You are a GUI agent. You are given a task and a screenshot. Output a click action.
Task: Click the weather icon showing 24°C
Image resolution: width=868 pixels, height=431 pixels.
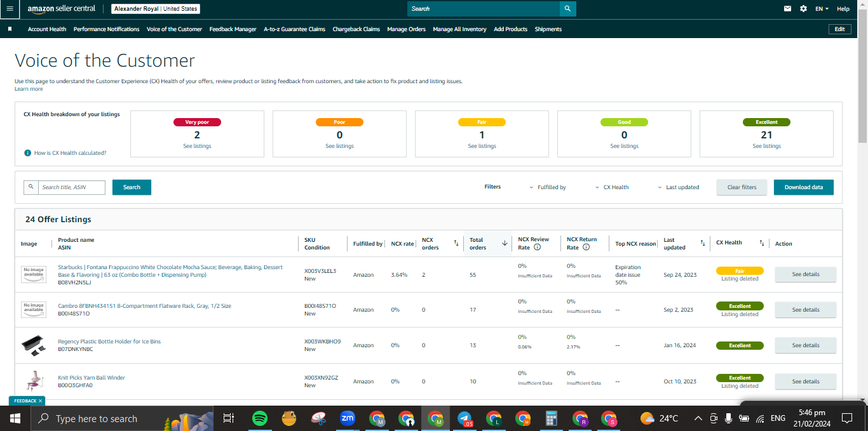(x=648, y=418)
